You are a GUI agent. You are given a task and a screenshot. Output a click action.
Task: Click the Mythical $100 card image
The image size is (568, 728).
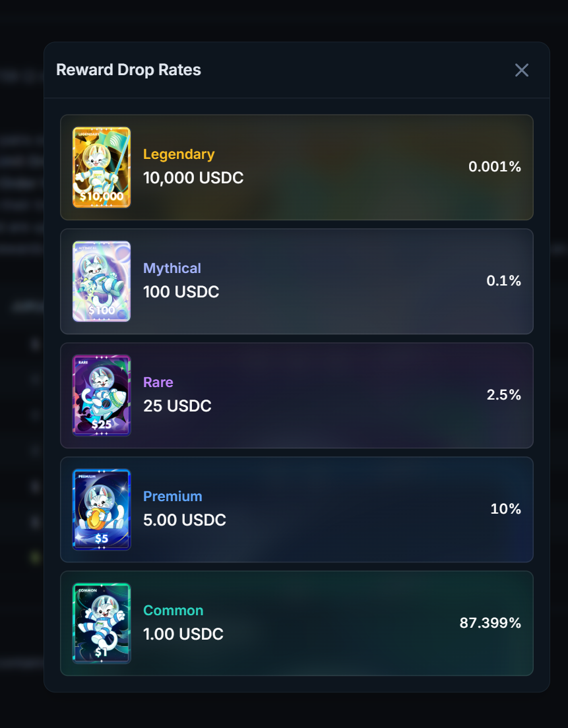pyautogui.click(x=102, y=282)
